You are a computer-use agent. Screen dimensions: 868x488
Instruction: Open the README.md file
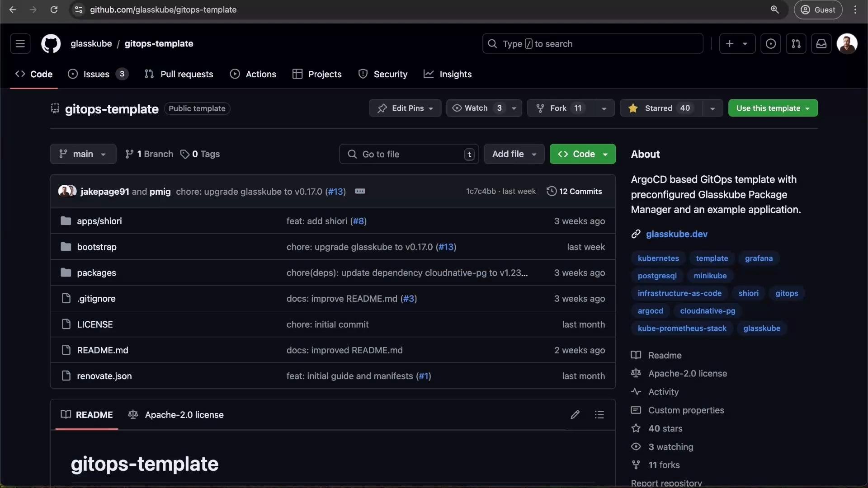[x=103, y=350]
